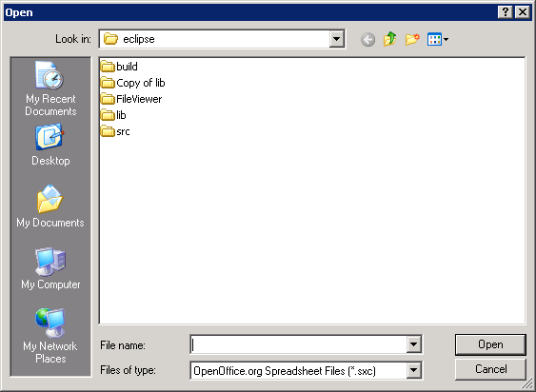The image size is (536, 392).
Task: Click the question mark help button
Action: pos(505,12)
